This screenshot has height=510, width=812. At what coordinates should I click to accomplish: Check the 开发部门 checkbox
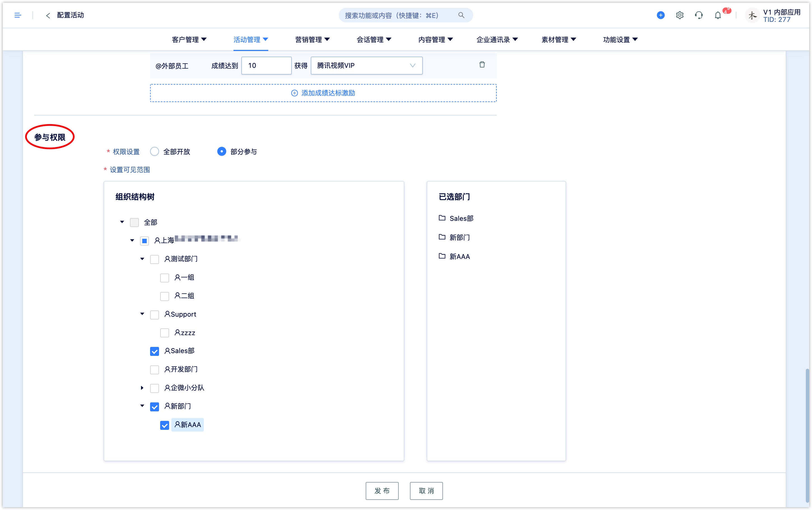(154, 370)
